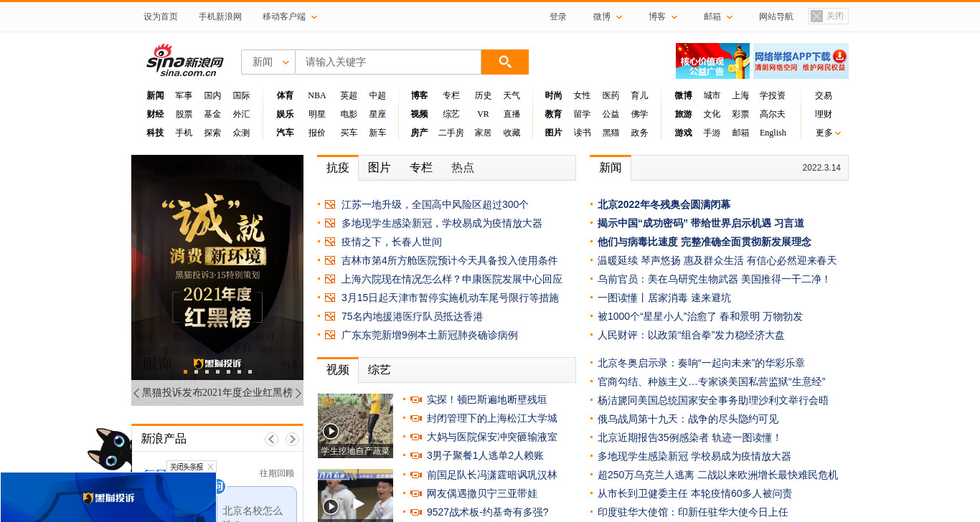The image size is (980, 522).
Task: Focus the 请输入关键字 search field
Action: (x=388, y=62)
